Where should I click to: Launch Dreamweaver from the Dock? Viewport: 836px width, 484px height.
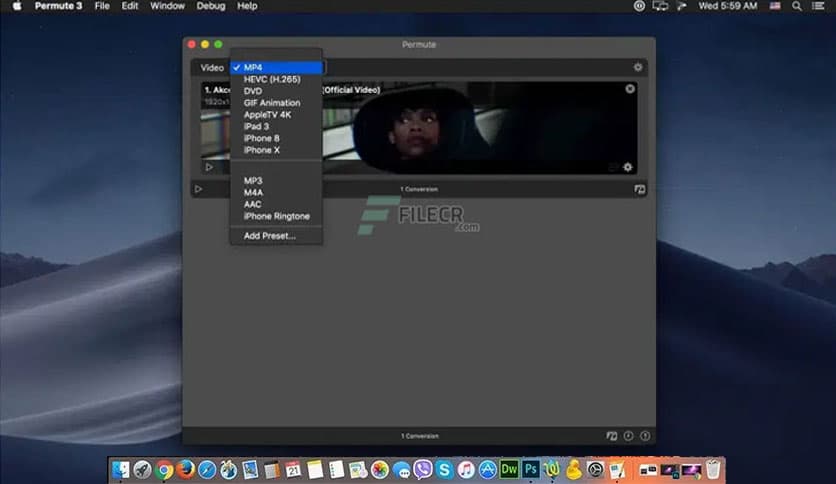[x=509, y=470]
